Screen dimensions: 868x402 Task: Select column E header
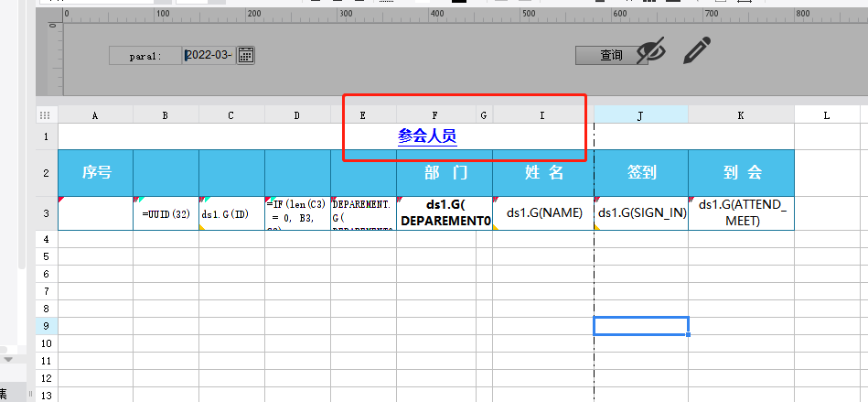tap(363, 115)
